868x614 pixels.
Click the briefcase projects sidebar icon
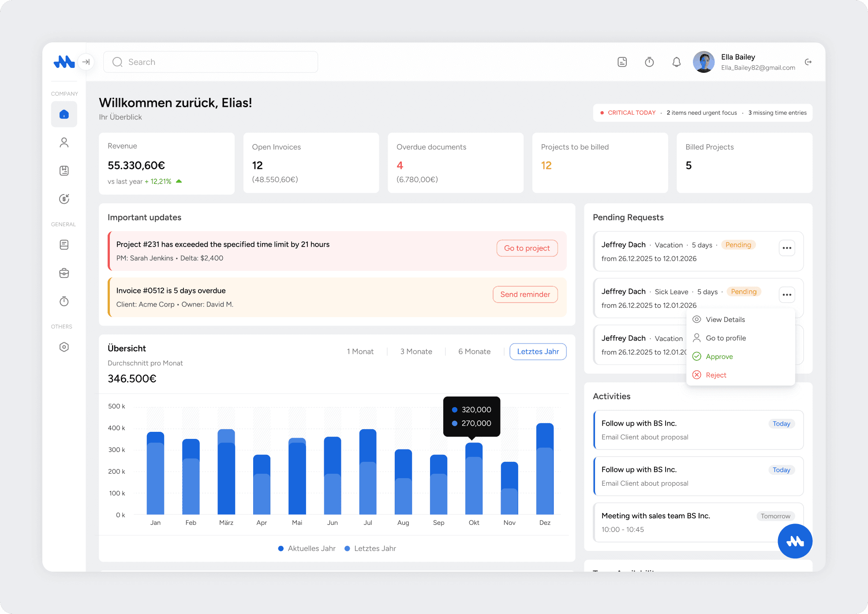coord(64,273)
